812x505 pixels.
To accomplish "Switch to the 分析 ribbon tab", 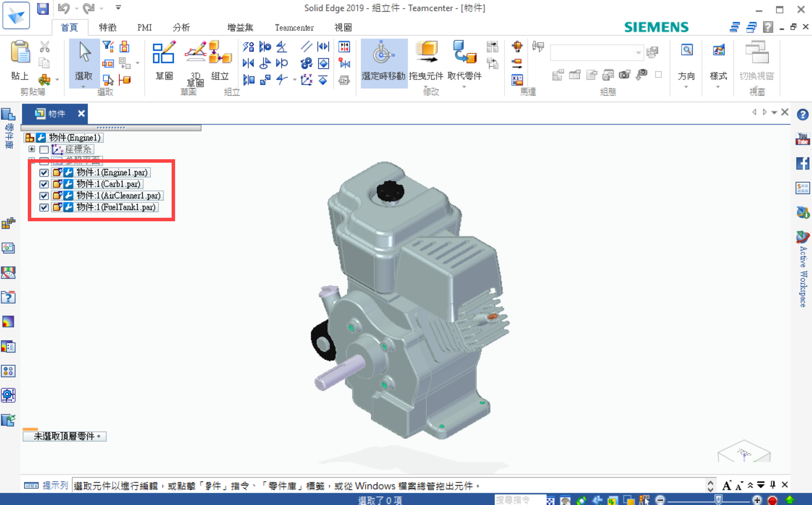I will pyautogui.click(x=181, y=27).
